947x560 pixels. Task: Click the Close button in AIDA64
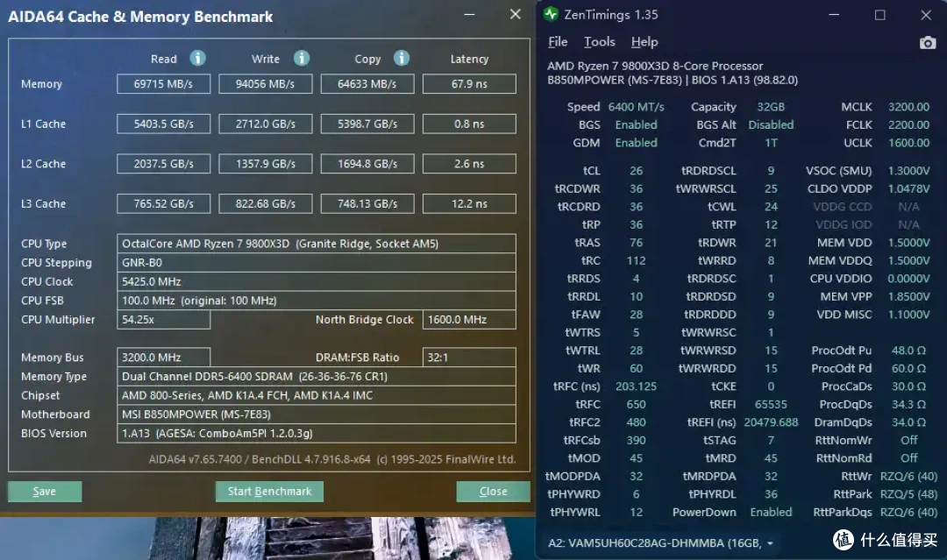point(493,492)
